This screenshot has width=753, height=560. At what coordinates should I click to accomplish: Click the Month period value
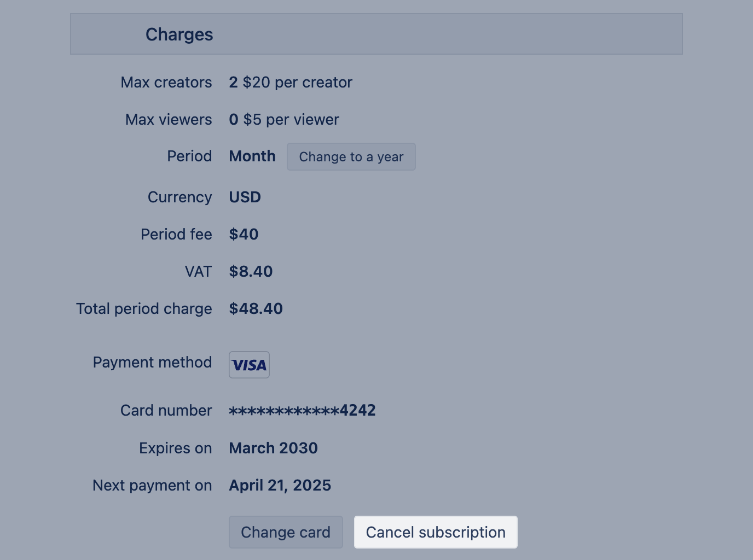click(x=252, y=156)
